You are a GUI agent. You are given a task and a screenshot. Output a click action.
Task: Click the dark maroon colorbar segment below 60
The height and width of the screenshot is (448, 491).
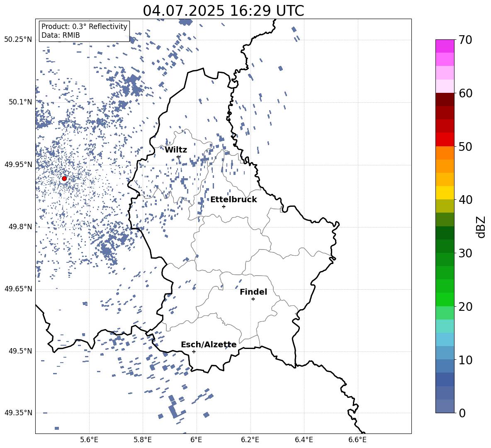point(445,99)
